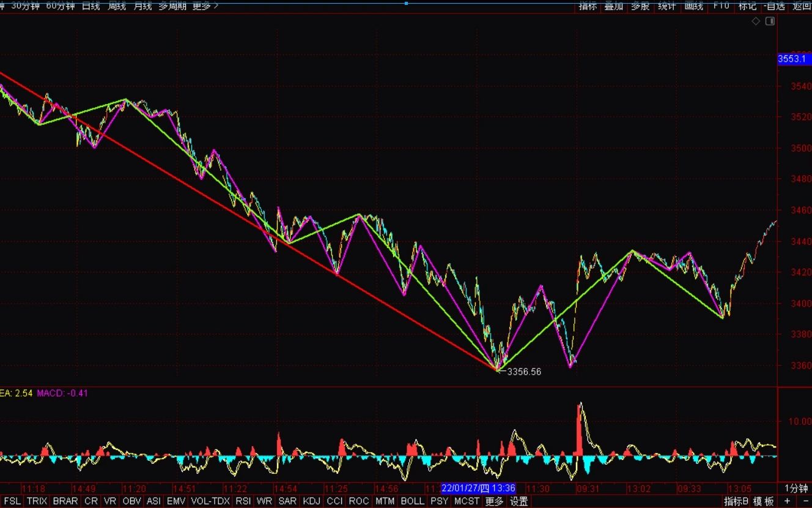The width and height of the screenshot is (812, 508).
Task: Select the ASI indicator tab
Action: pos(153,501)
